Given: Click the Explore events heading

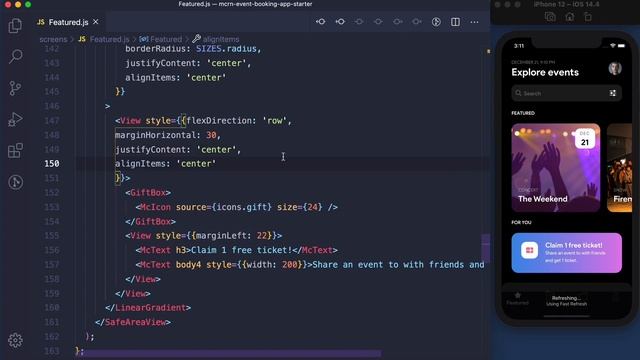Looking at the screenshot, I should click(545, 72).
